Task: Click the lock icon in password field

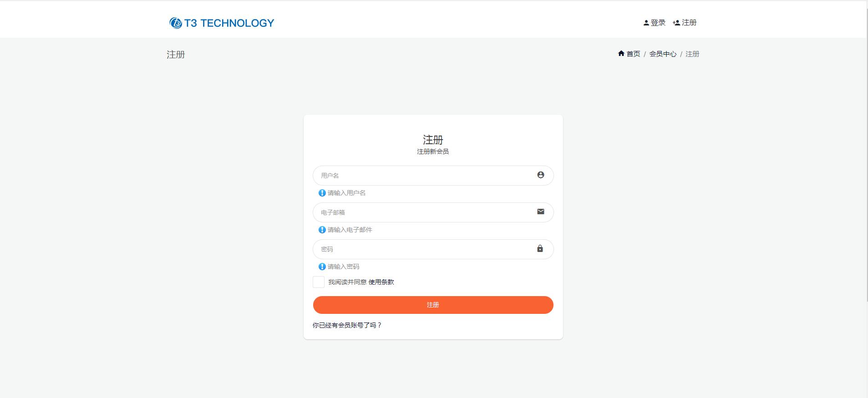Action: coord(540,248)
